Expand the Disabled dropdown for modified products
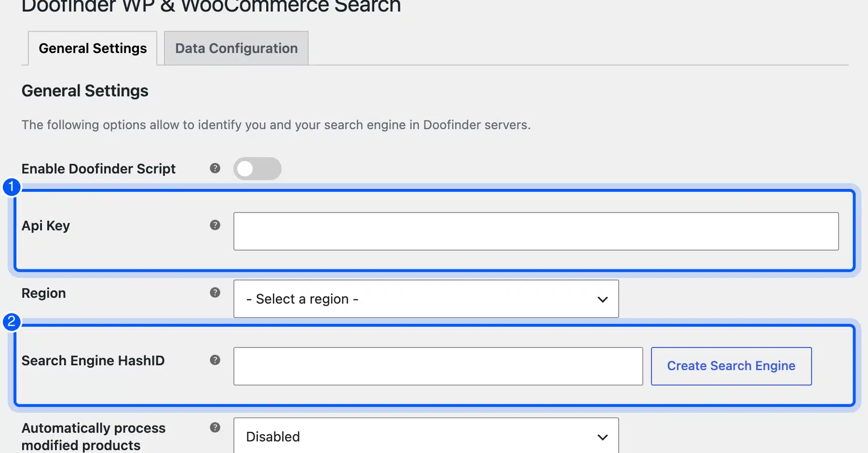868x453 pixels. 426,436
